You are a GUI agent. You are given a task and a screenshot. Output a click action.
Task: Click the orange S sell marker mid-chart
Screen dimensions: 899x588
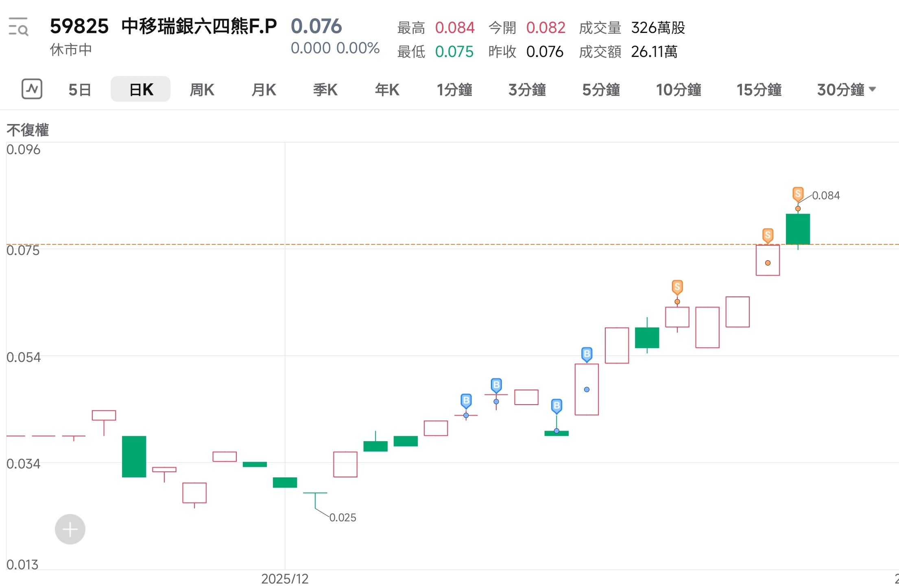676,287
